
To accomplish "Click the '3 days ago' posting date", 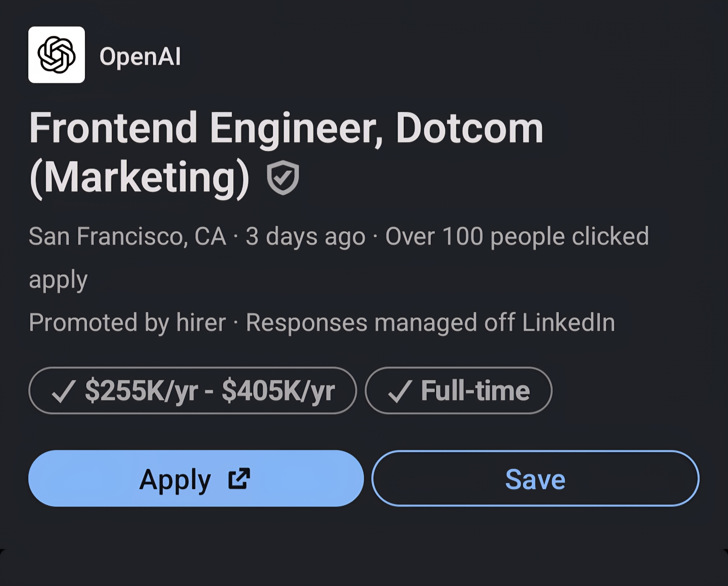I will tap(305, 236).
